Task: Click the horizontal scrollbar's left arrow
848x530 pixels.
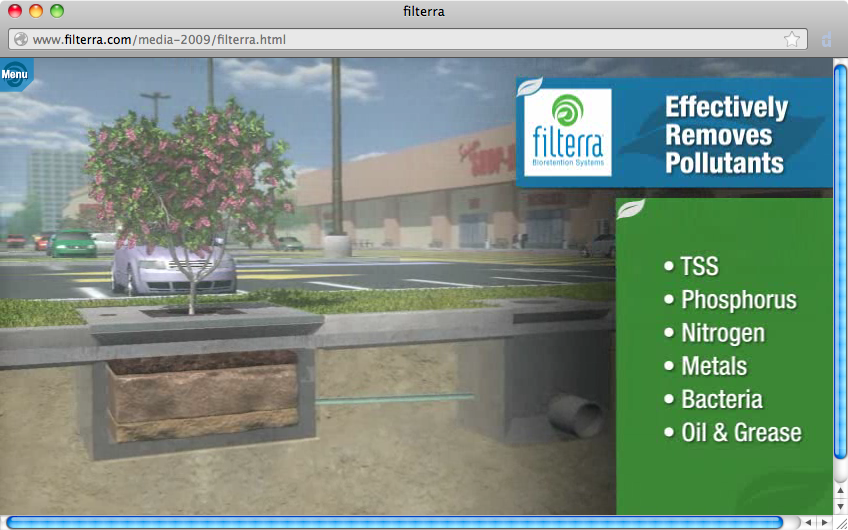Action: pyautogui.click(x=808, y=522)
